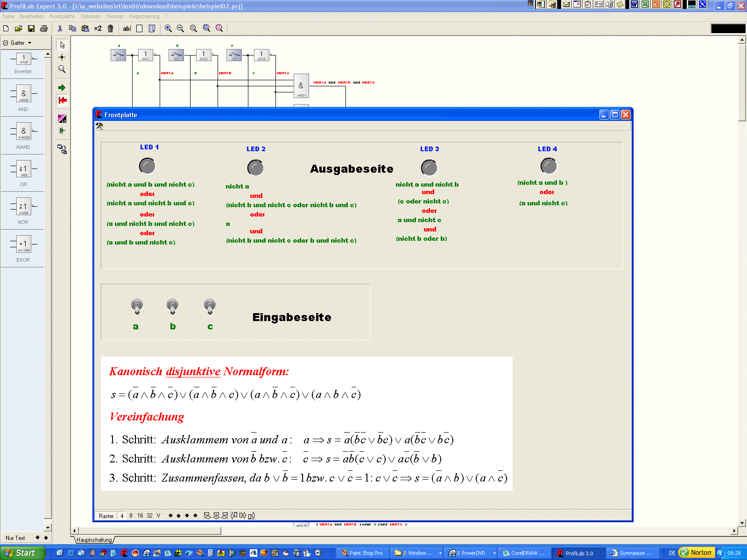Expand the Gatter library dropdown
This screenshot has height=560, width=747.
tap(29, 43)
